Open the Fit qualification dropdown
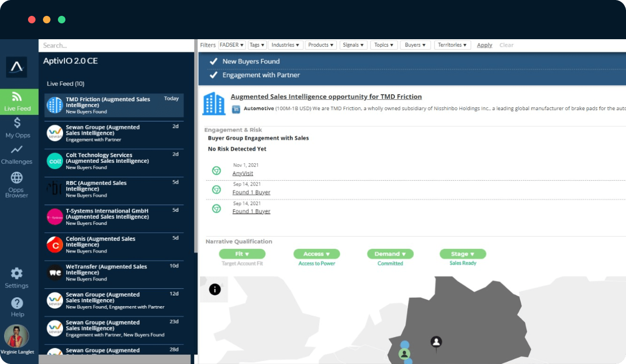This screenshot has width=626, height=364. (x=242, y=254)
